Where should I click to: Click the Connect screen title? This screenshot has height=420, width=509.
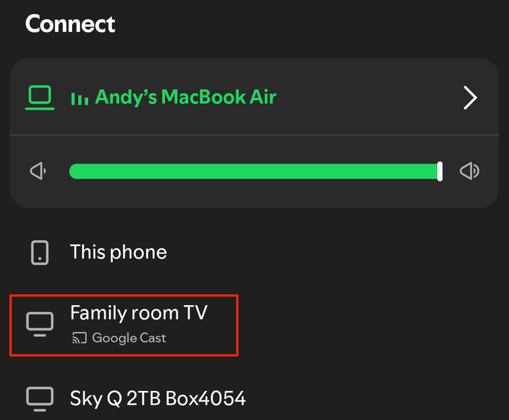point(70,23)
